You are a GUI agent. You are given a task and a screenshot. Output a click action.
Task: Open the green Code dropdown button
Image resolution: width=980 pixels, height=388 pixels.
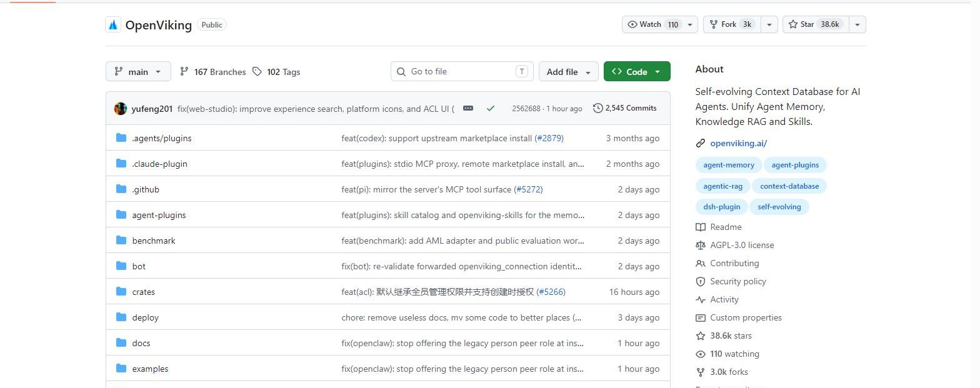coord(637,72)
